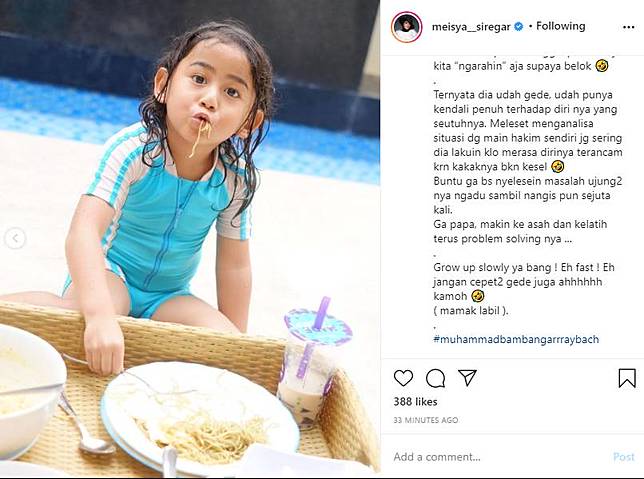The image size is (644, 479).
Task: Go to previous photo with left arrow
Action: (x=15, y=238)
